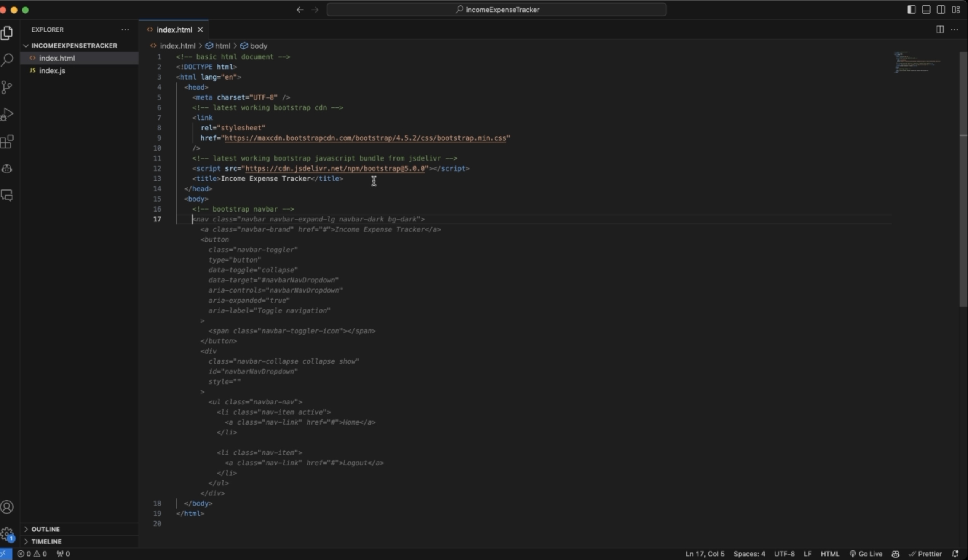Open Run and Debug view
The height and width of the screenshot is (560, 968).
pos(7,114)
